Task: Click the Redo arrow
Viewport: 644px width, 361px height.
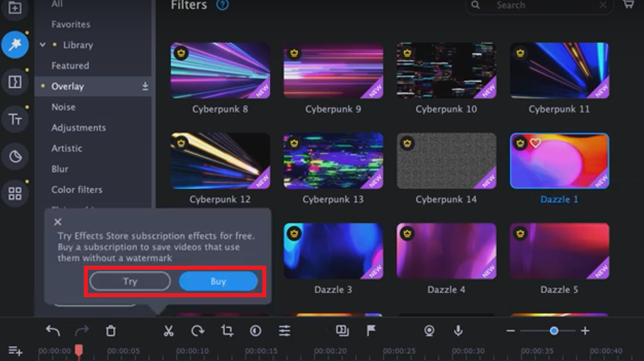Action: (82, 331)
